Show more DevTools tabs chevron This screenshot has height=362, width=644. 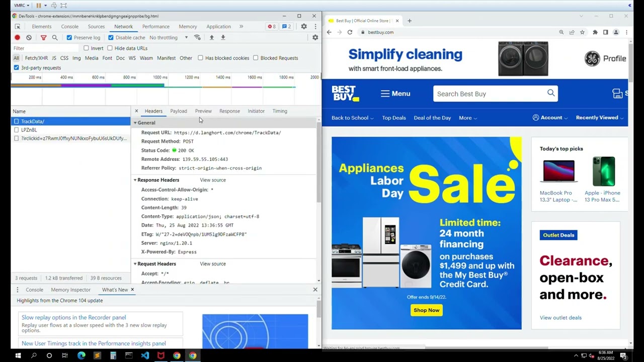click(241, 27)
